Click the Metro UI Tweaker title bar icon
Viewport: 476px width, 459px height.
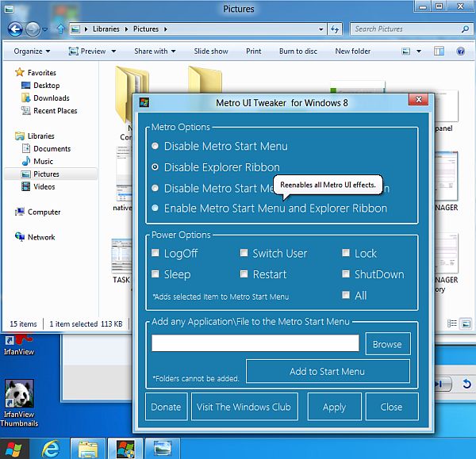[144, 103]
